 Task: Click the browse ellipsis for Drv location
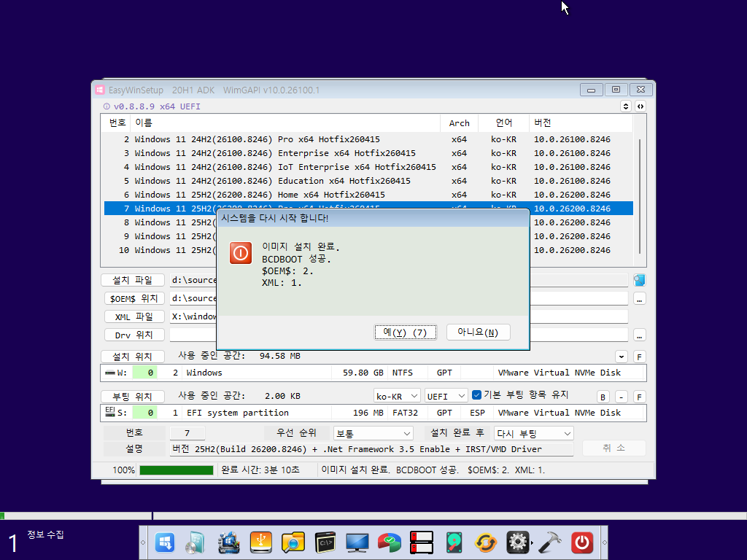639,335
